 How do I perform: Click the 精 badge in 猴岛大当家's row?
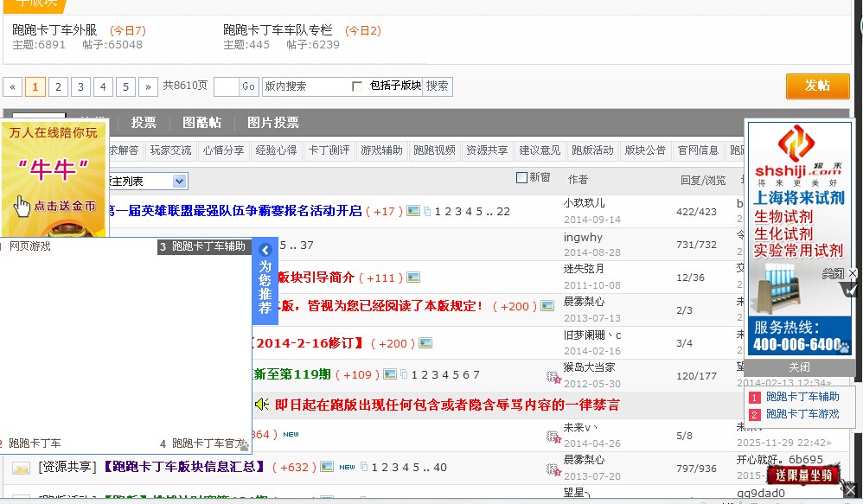pos(553,377)
